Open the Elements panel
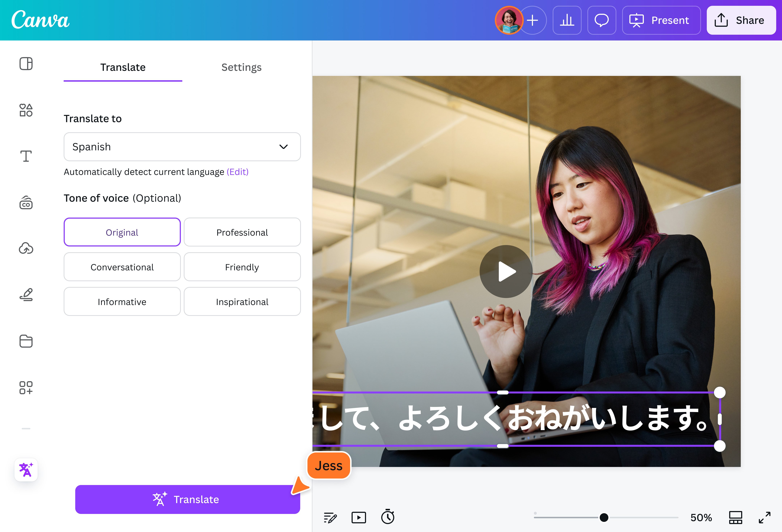Screen dimensions: 782x532 coord(26,110)
